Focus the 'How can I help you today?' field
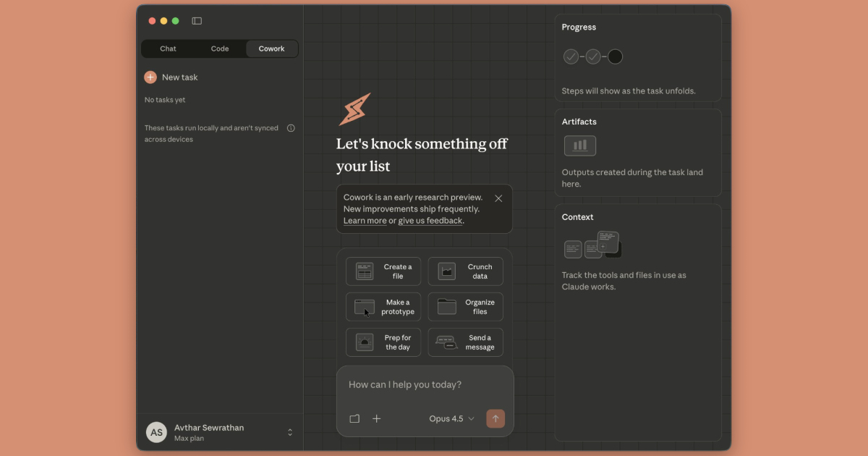This screenshot has height=456, width=868. coord(425,385)
